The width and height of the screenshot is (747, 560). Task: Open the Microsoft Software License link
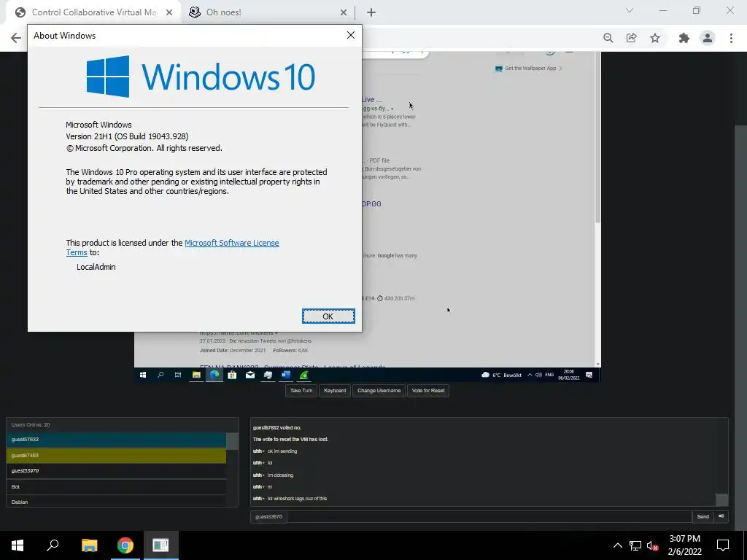[231, 243]
